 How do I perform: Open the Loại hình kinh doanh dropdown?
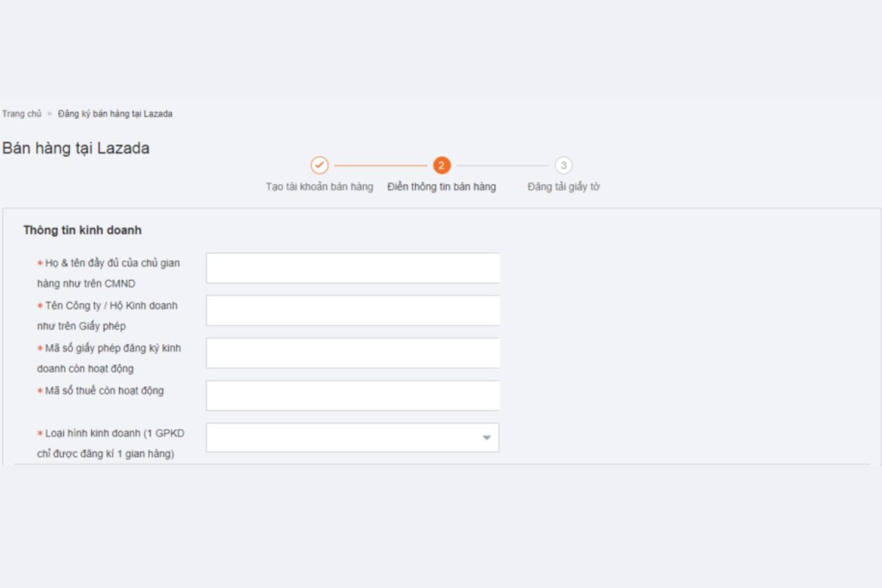click(353, 437)
